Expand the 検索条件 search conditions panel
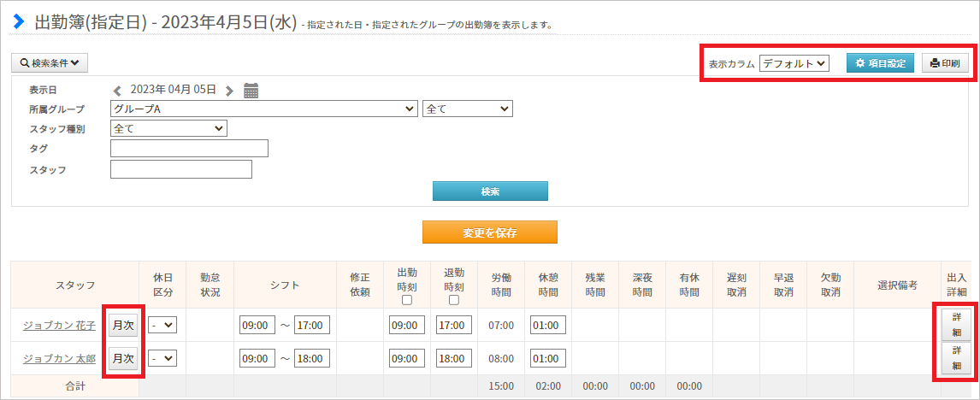 point(50,63)
